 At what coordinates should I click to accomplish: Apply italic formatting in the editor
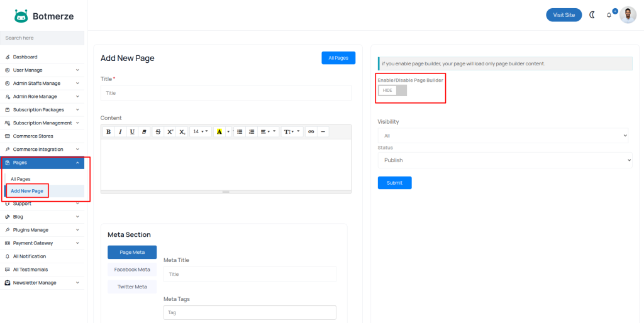click(x=120, y=132)
